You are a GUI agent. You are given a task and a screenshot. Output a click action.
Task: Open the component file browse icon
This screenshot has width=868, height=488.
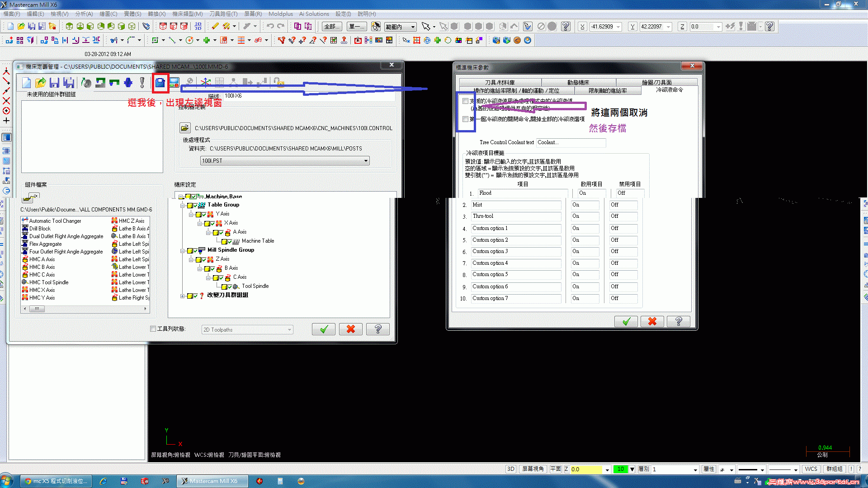[x=30, y=197]
